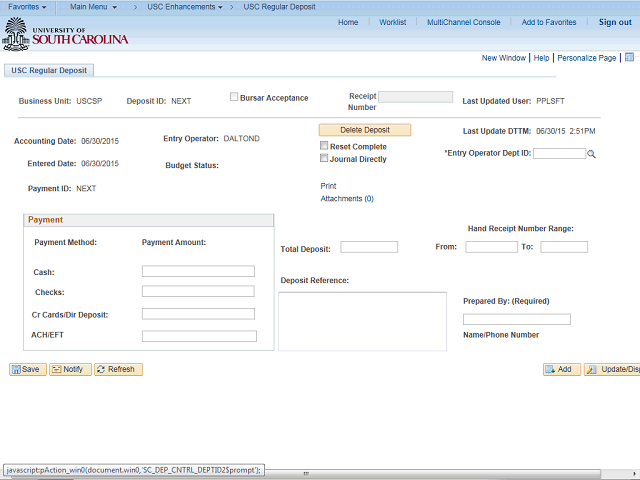Image resolution: width=640 pixels, height=480 pixels.
Task: Click the Last Updated User value PPLSFT
Action: pos(550,101)
